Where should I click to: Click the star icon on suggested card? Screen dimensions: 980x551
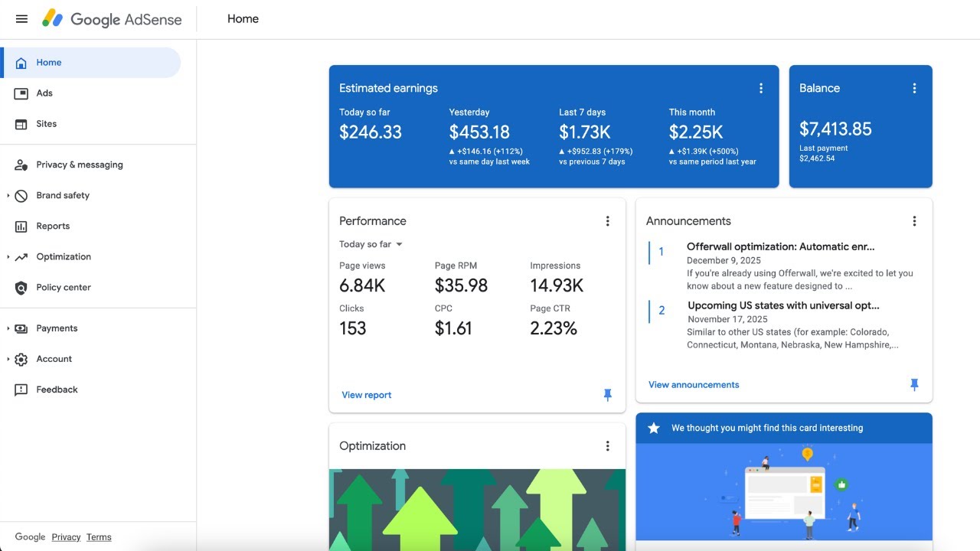(654, 428)
